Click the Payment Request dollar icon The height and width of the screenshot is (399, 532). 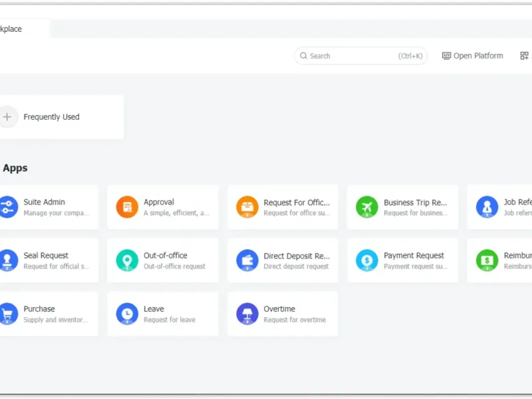click(x=367, y=260)
